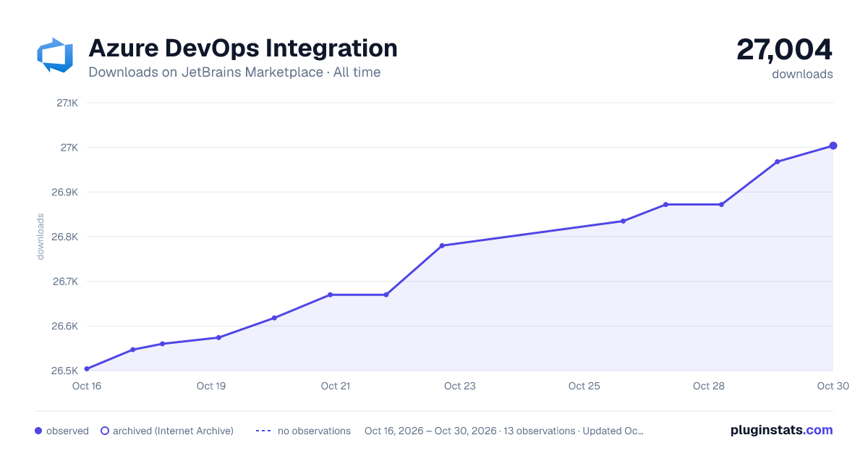This screenshot has width=868, height=456.
Task: Click the 'Updated Oc…' truncated text
Action: pyautogui.click(x=613, y=431)
